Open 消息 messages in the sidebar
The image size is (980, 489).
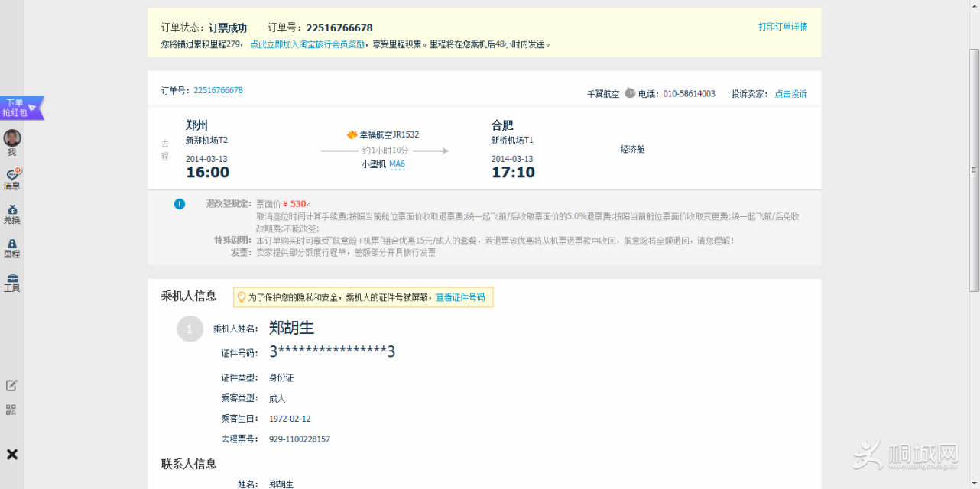tap(11, 178)
